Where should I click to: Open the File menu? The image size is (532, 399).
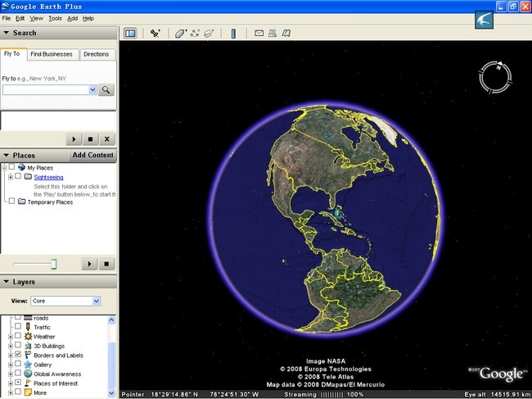click(x=6, y=18)
